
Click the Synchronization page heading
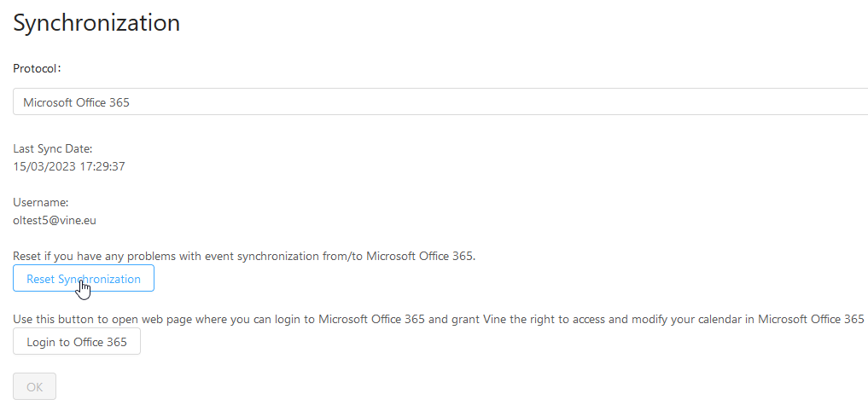coord(96,23)
